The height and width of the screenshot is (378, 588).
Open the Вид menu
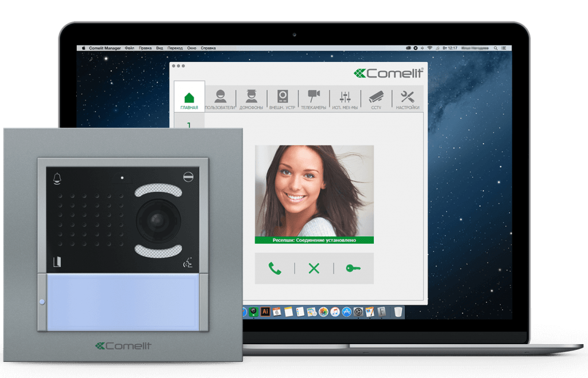160,48
